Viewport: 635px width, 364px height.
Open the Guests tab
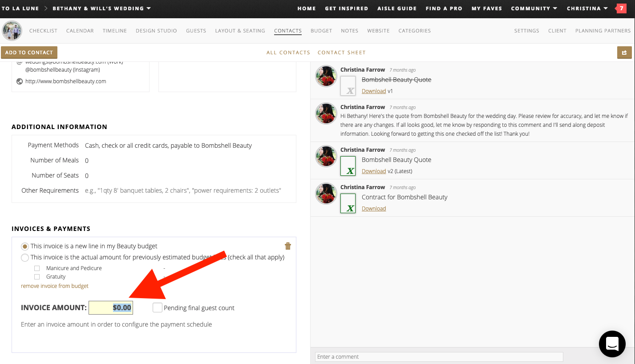click(196, 31)
